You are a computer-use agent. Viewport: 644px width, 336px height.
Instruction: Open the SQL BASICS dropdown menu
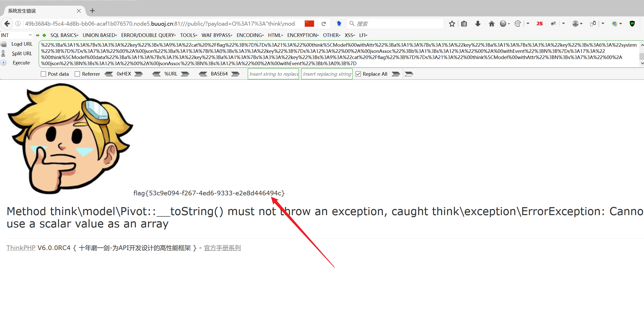coord(64,35)
